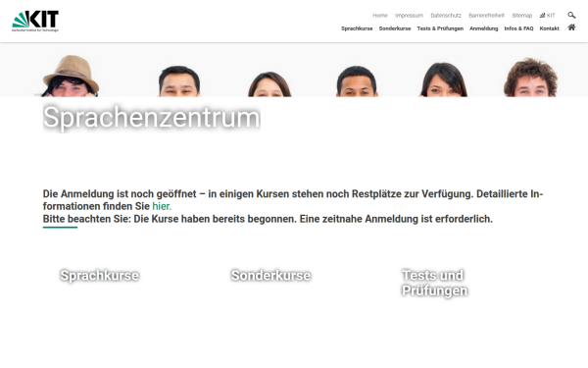Click the 'Bitte beachten Sie' notice text

click(x=268, y=219)
